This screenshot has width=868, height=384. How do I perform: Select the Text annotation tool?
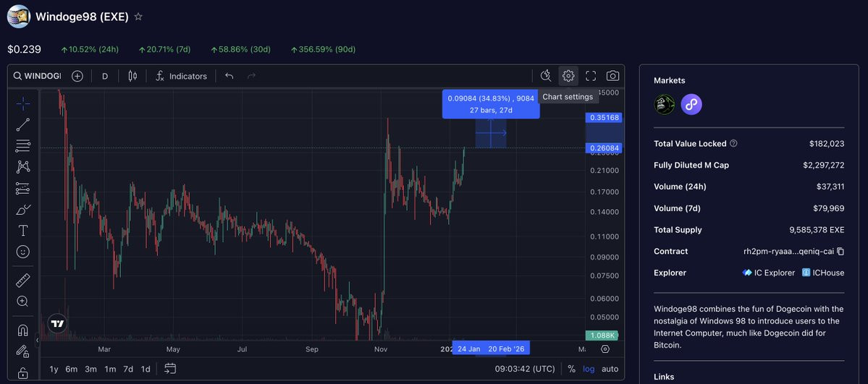[x=22, y=231]
